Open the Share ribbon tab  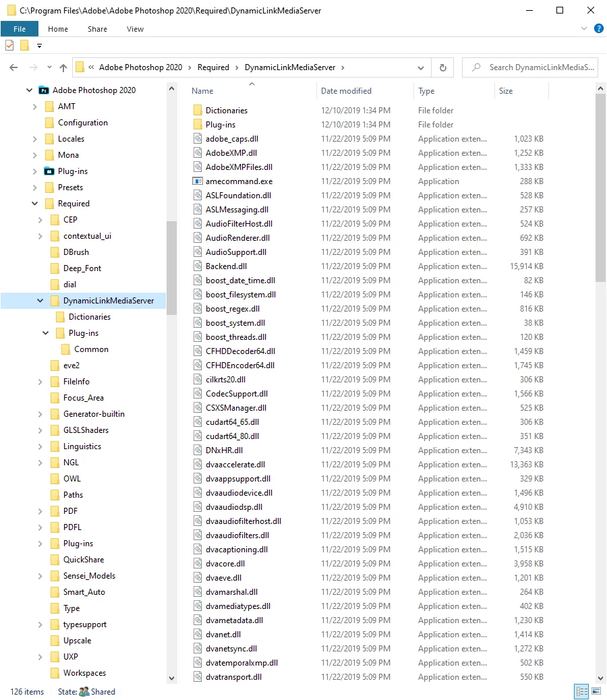pyautogui.click(x=97, y=29)
